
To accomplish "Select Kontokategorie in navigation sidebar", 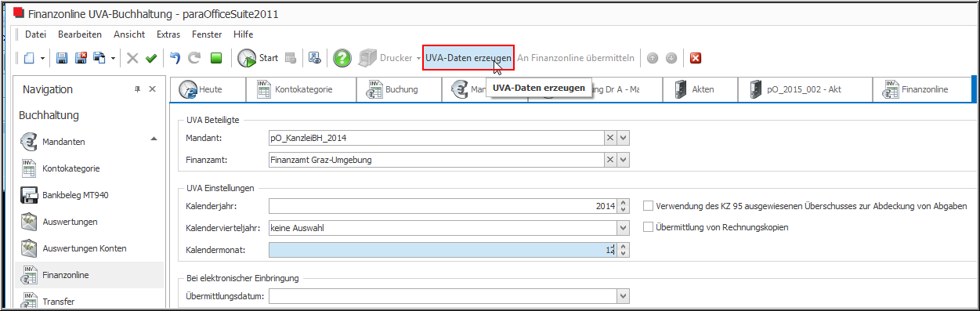I will point(71,168).
